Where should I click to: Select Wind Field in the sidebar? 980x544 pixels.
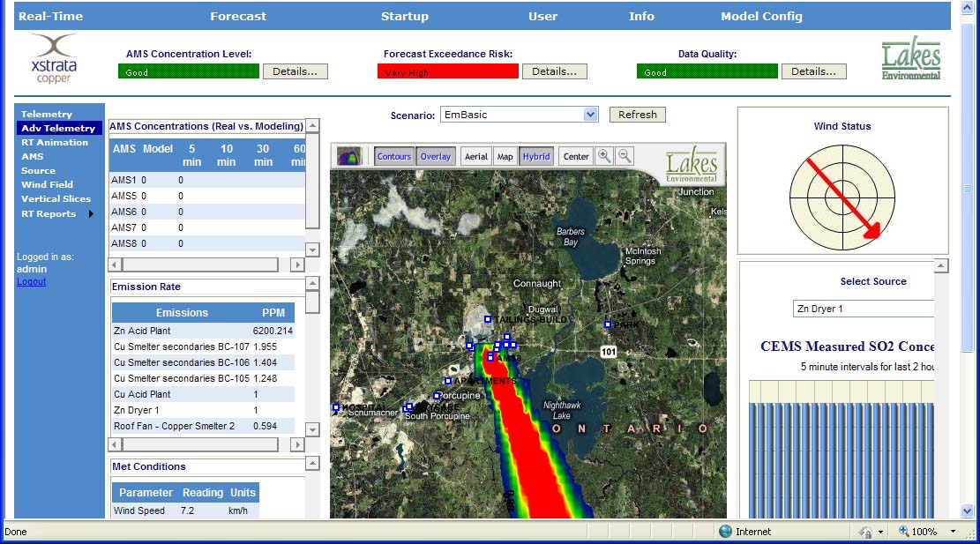(46, 184)
